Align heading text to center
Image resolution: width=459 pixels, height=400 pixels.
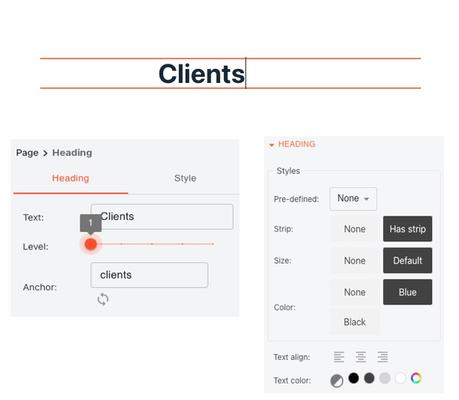tap(361, 357)
